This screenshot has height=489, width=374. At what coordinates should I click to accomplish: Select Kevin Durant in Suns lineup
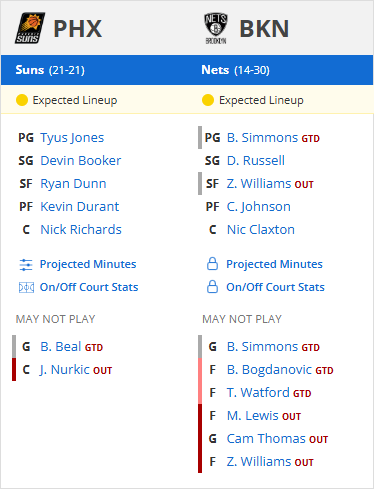[80, 207]
